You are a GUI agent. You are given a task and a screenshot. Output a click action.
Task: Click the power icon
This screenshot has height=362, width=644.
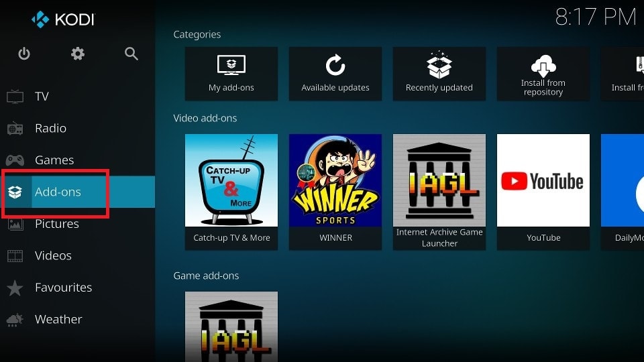[x=24, y=54]
